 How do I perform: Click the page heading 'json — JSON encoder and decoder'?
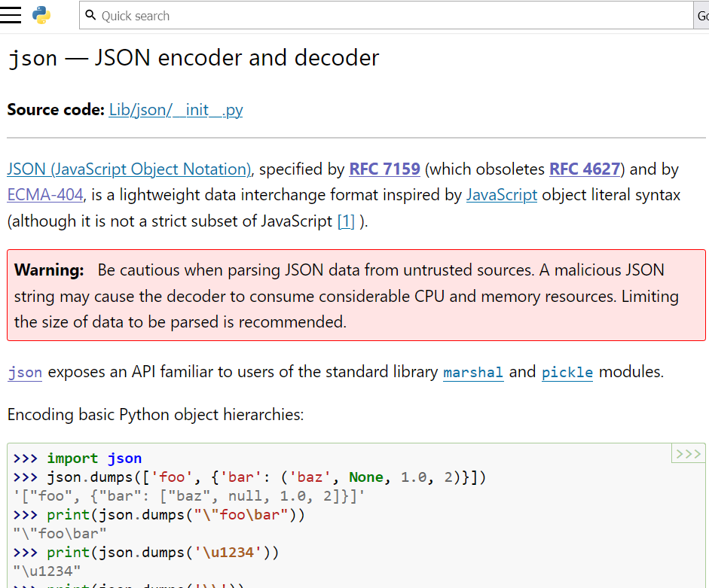click(x=194, y=58)
